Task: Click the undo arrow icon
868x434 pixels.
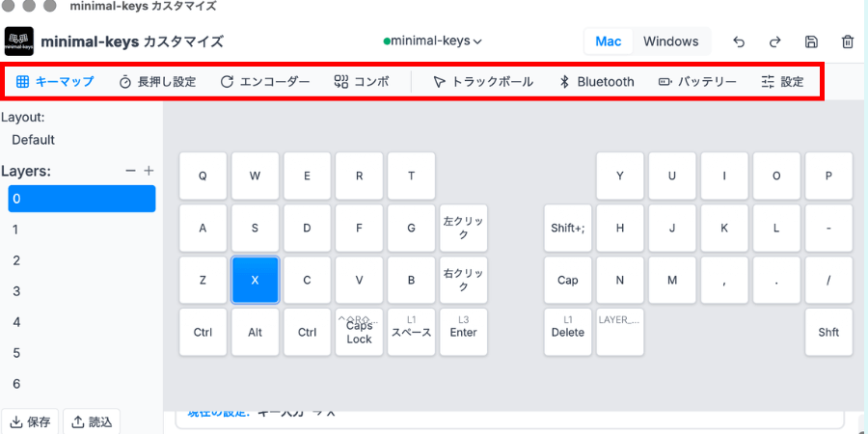Action: click(739, 42)
